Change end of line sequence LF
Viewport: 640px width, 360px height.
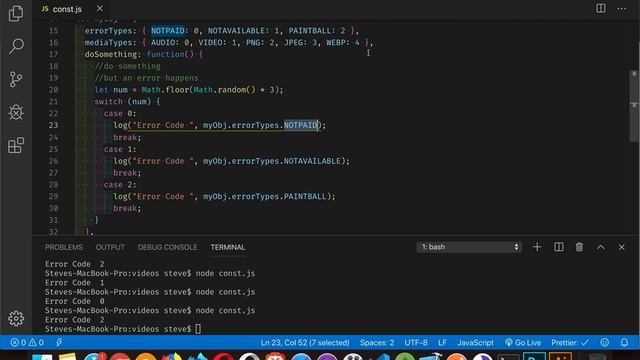(442, 343)
